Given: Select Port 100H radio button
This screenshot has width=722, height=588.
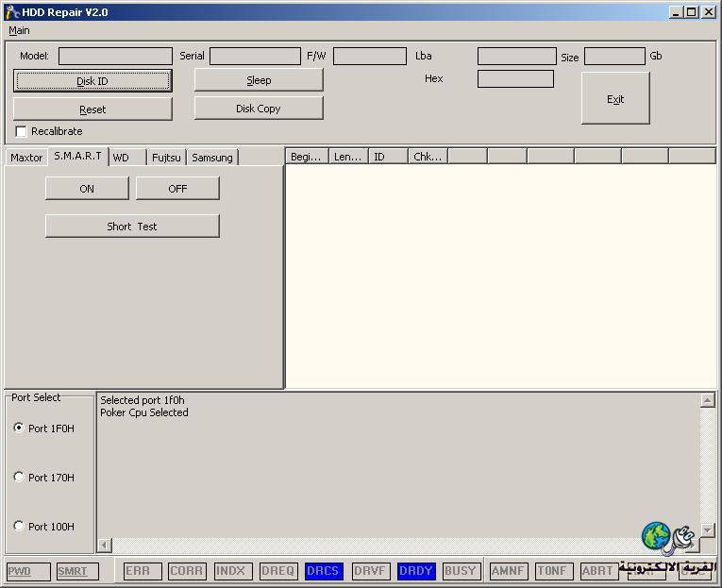Looking at the screenshot, I should pos(19,526).
